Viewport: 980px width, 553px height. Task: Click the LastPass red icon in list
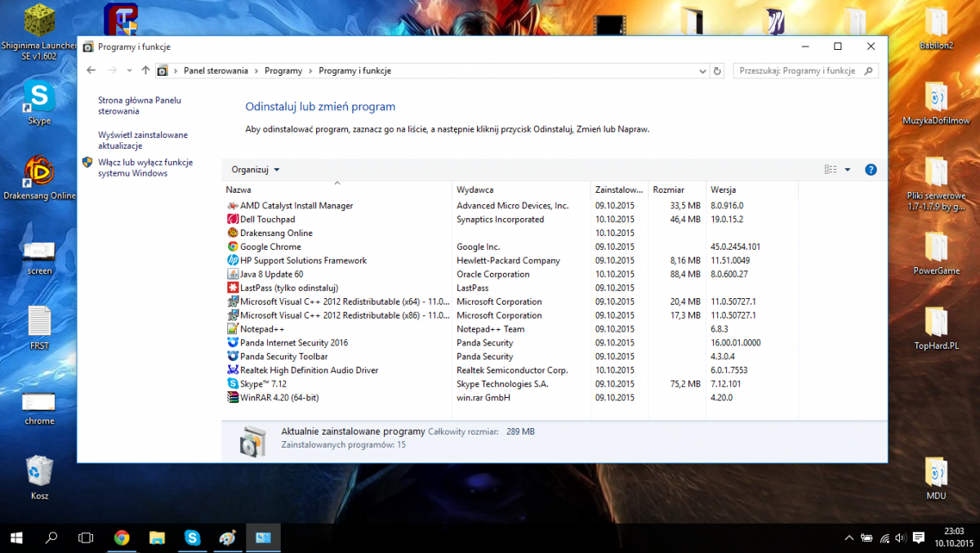(x=233, y=288)
